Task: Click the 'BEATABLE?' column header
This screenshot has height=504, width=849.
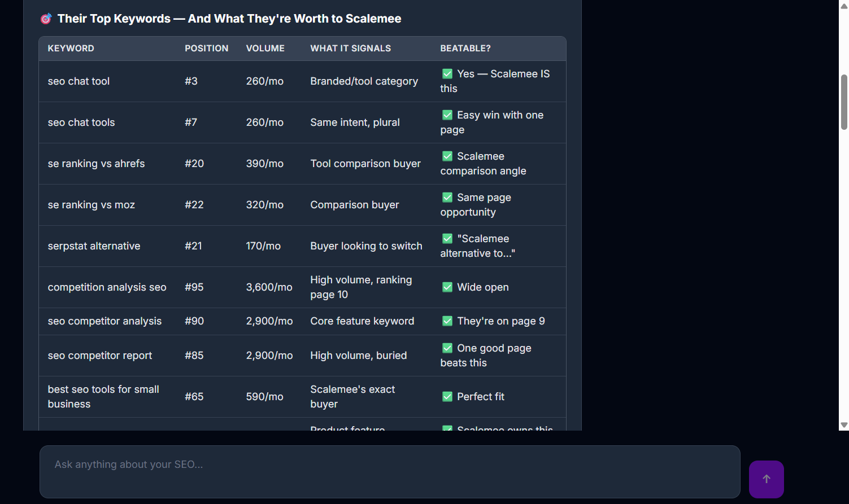Action: coord(465,49)
